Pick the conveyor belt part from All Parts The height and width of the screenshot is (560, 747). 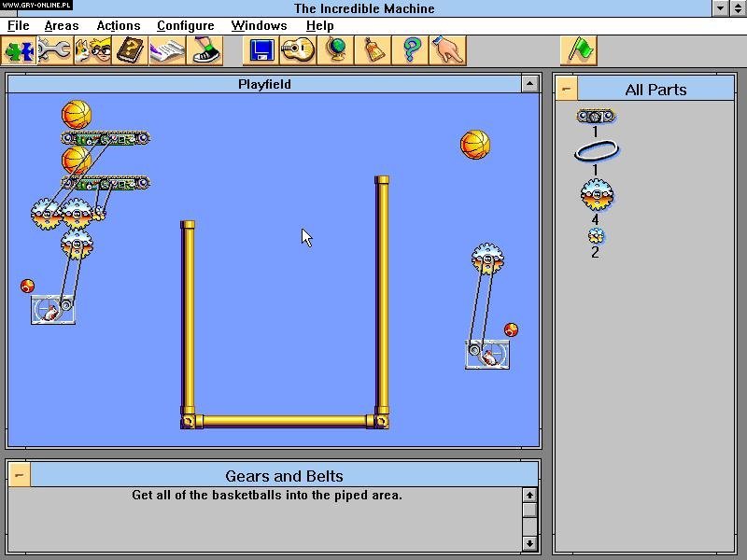point(595,115)
